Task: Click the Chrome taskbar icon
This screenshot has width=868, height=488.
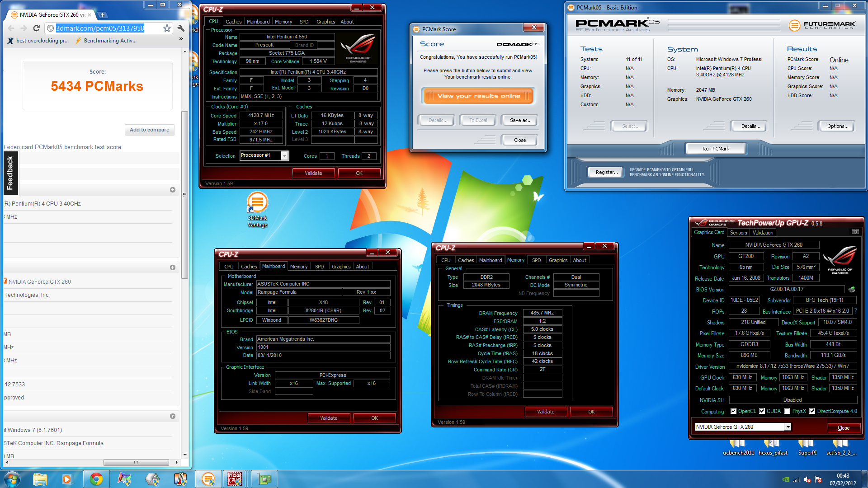Action: click(96, 479)
